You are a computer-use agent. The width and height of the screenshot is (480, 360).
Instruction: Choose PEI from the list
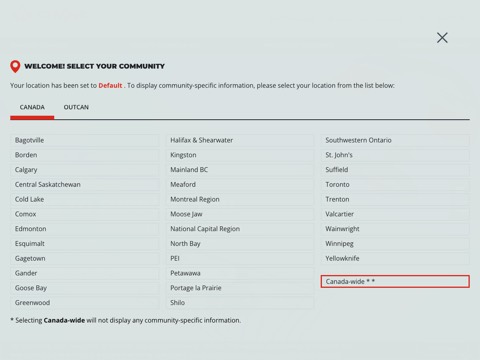pyautogui.click(x=240, y=258)
